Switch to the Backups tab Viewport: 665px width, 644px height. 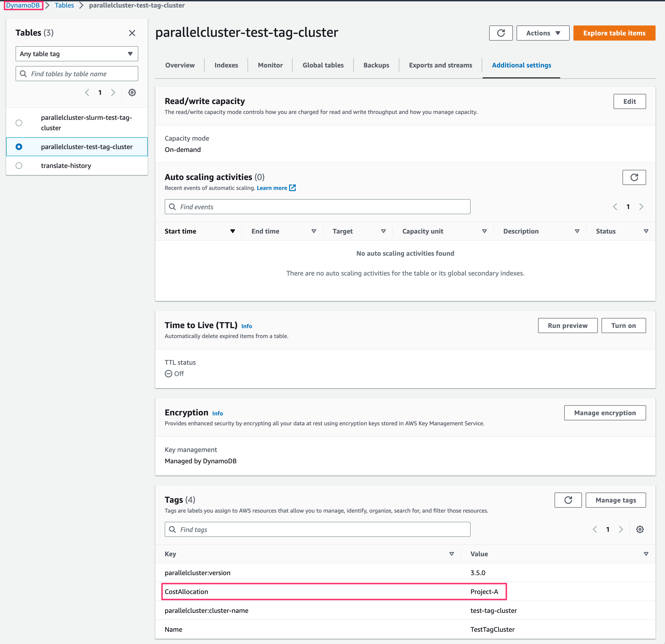(376, 65)
